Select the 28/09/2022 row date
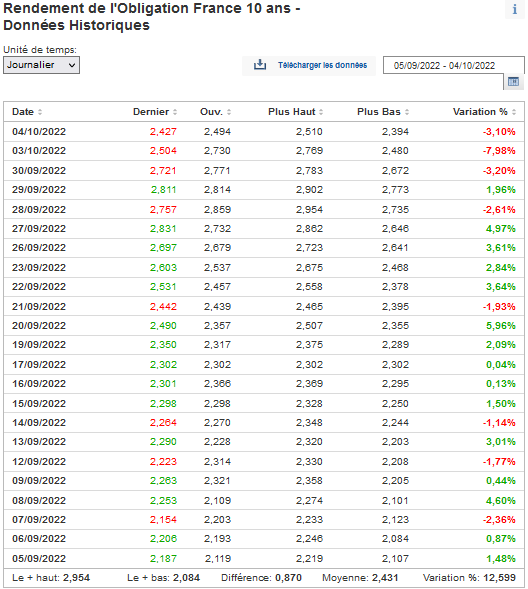Image resolution: width=528 pixels, height=589 pixels. pos(39,210)
